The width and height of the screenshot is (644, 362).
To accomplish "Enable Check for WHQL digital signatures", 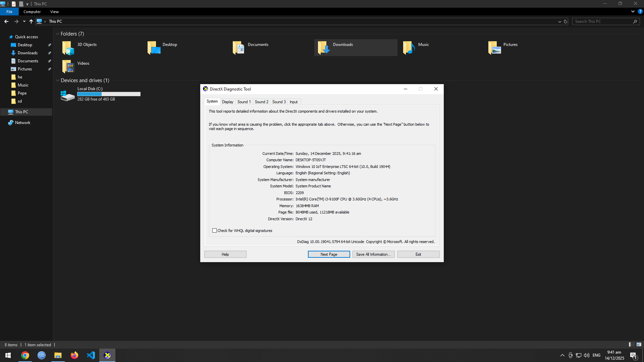I will [x=214, y=231].
